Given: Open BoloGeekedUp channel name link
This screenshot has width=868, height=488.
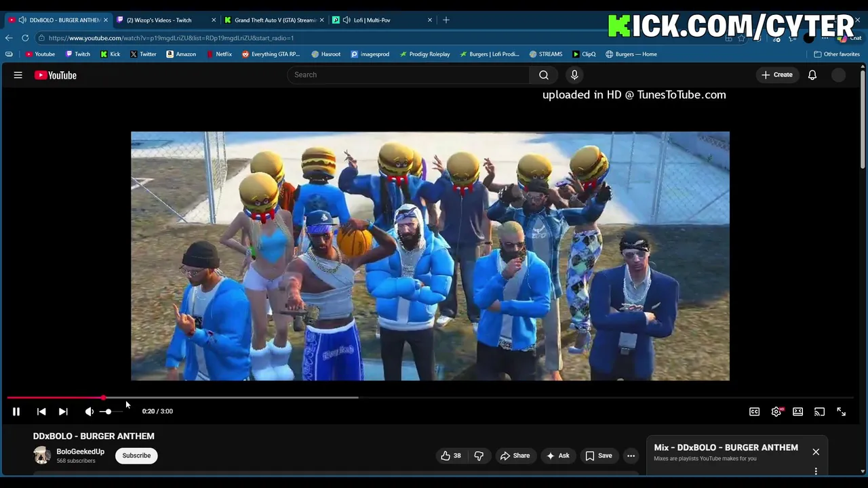Looking at the screenshot, I should (x=80, y=451).
